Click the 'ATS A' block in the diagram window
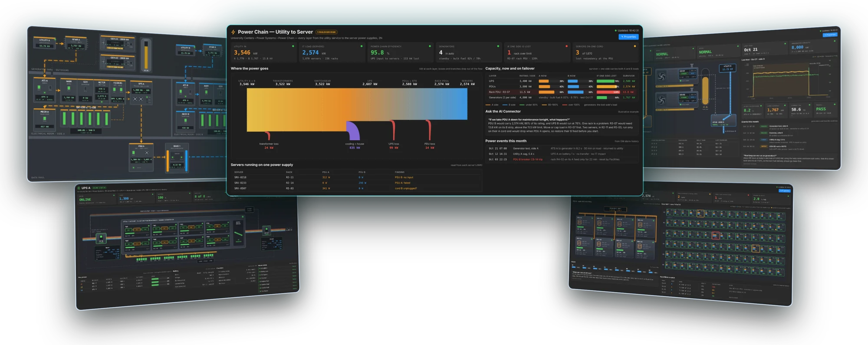The image size is (868, 345). coord(45,90)
